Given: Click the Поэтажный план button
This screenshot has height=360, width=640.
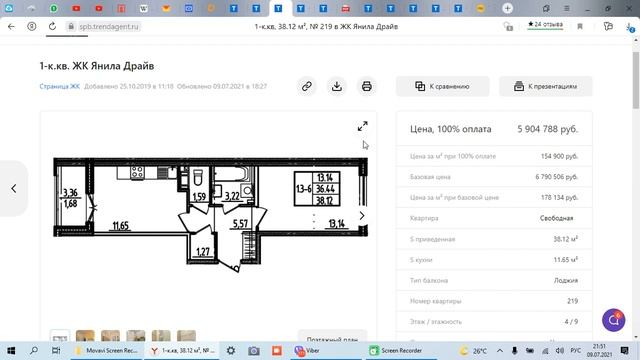Looking at the screenshot, I should pos(332,337).
